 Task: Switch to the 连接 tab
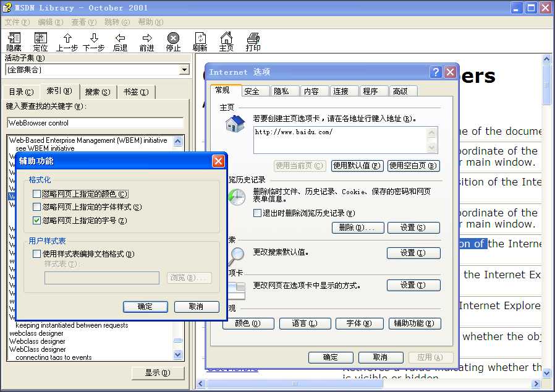coord(345,92)
